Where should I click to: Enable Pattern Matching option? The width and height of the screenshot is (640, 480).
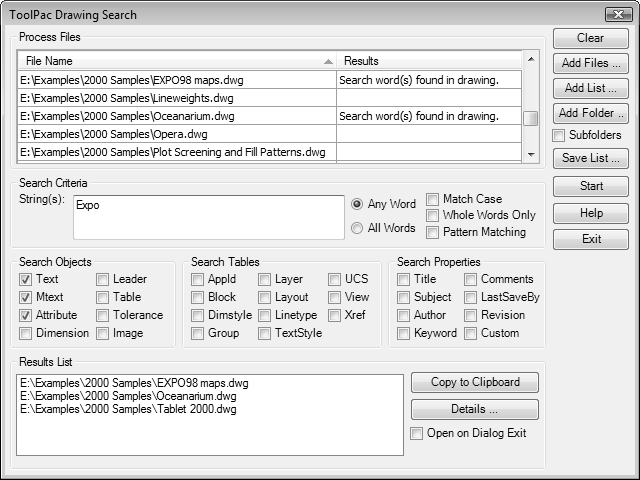pyautogui.click(x=432, y=232)
